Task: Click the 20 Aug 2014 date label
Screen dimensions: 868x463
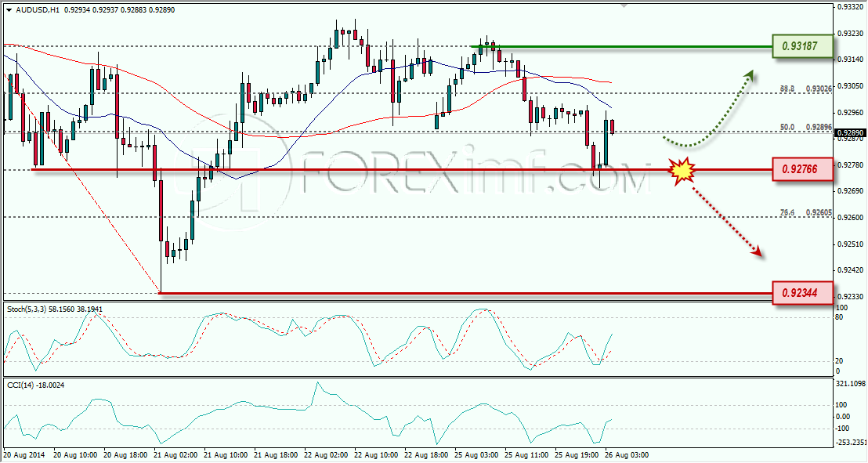Action: click(x=25, y=454)
